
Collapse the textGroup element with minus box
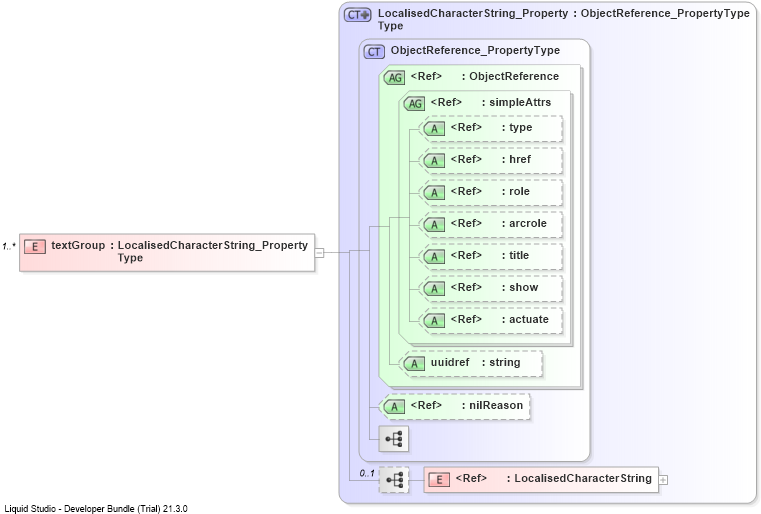point(319,252)
